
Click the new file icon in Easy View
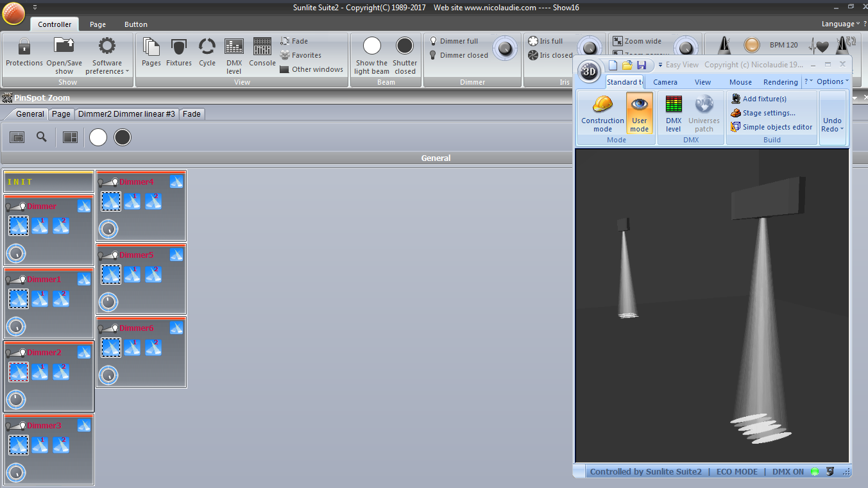[x=613, y=65]
